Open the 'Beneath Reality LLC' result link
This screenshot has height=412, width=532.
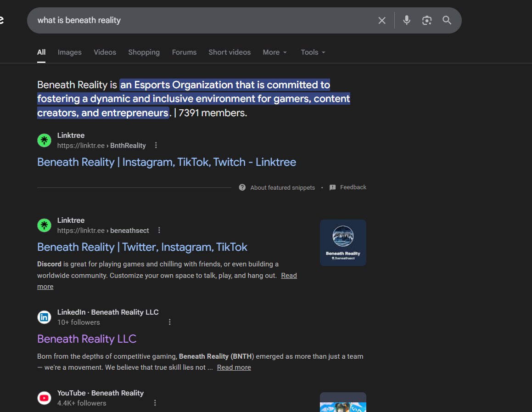pos(87,339)
